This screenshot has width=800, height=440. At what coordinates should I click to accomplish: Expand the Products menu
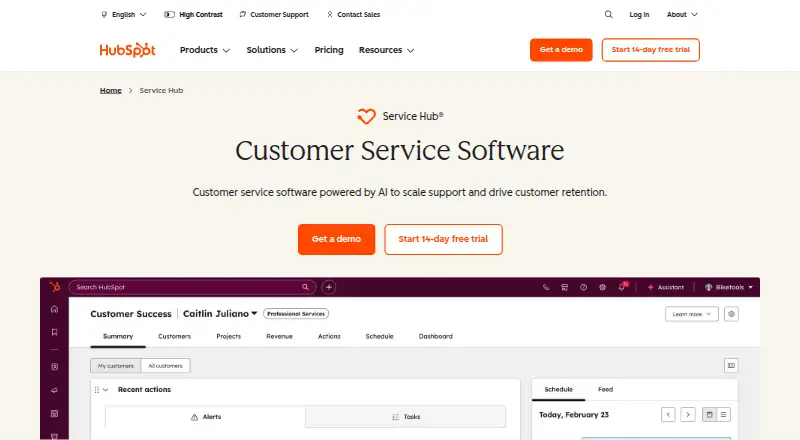point(205,50)
